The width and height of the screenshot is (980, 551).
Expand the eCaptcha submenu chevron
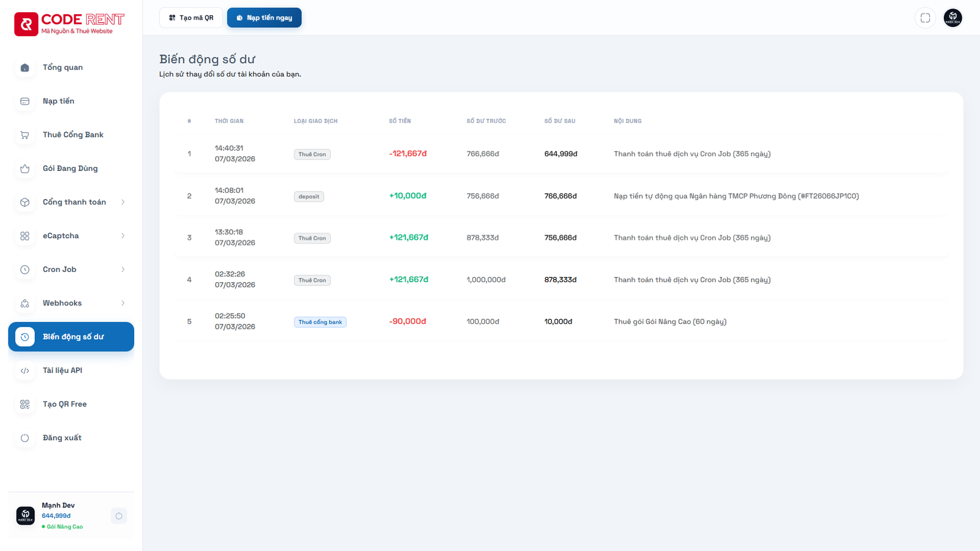(x=123, y=236)
